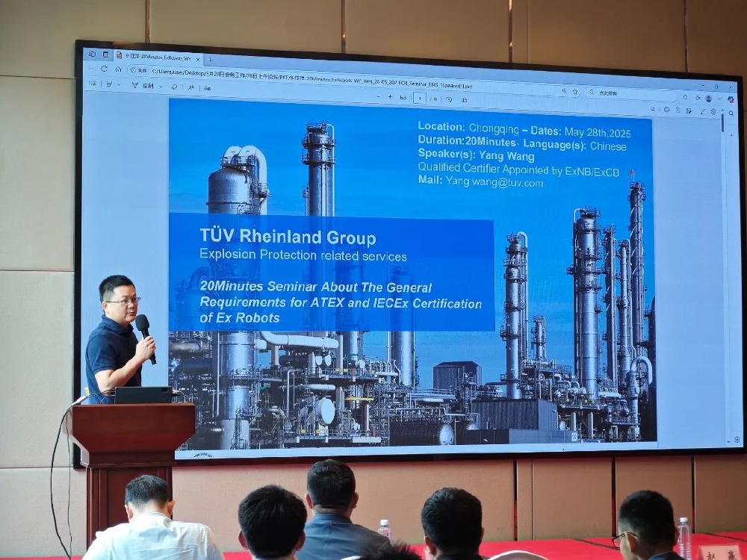This screenshot has width=747, height=560.
Task: Click the TÜV Rheinland Group title
Action: [288, 237]
